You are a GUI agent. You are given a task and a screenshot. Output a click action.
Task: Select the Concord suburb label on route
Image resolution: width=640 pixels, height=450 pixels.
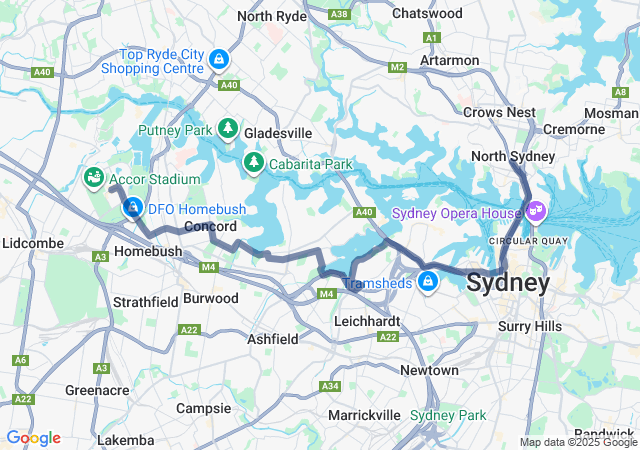[x=211, y=226]
